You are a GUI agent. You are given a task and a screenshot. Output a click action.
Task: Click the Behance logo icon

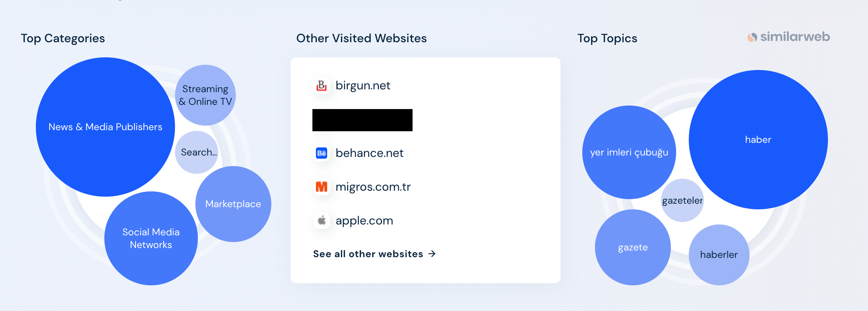coord(322,153)
